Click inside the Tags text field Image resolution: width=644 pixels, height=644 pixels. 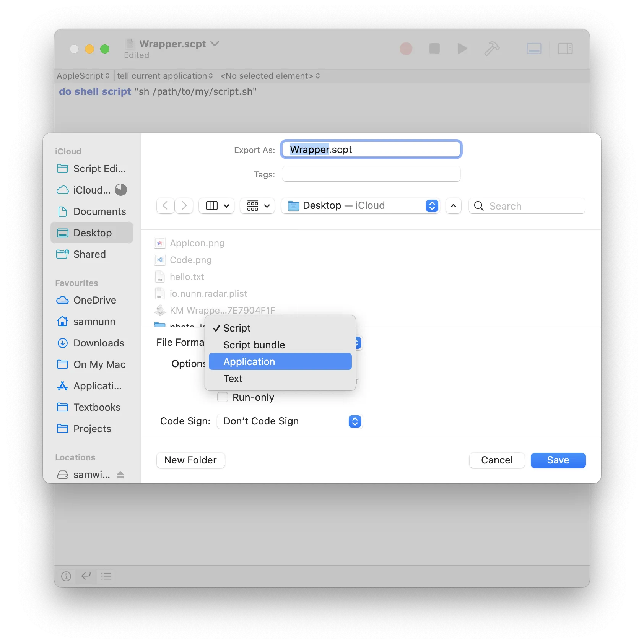click(x=371, y=174)
